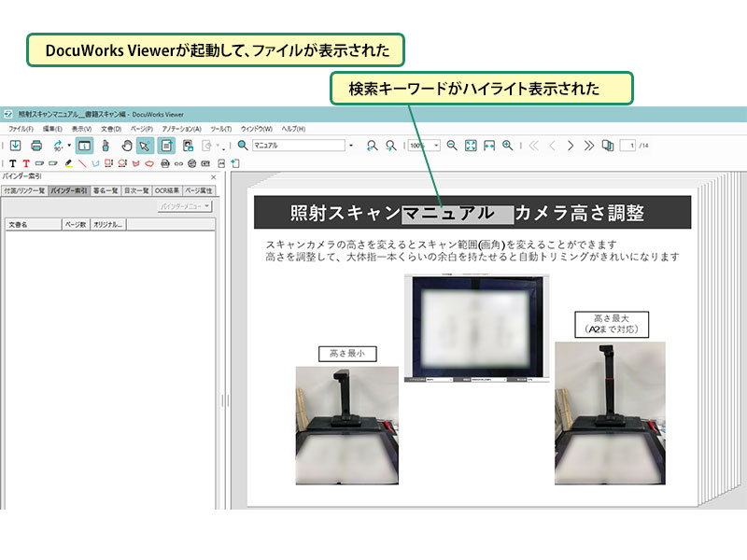The image size is (747, 560).
Task: Select the green sticky note tool
Action: pos(53,163)
